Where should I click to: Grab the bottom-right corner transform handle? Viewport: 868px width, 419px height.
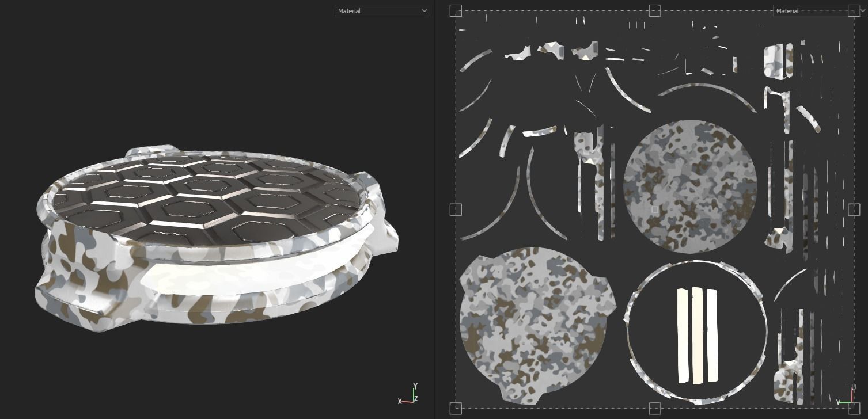pos(854,409)
